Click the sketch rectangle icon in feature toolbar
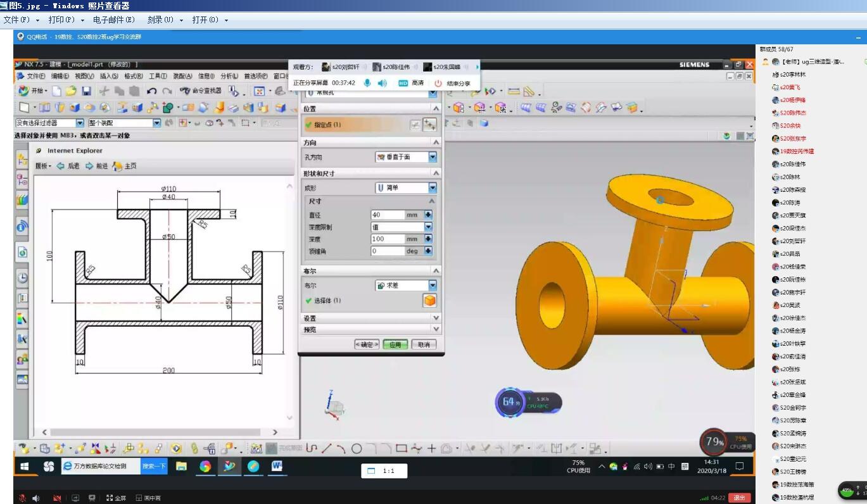Image resolution: width=867 pixels, height=504 pixels. click(x=24, y=108)
